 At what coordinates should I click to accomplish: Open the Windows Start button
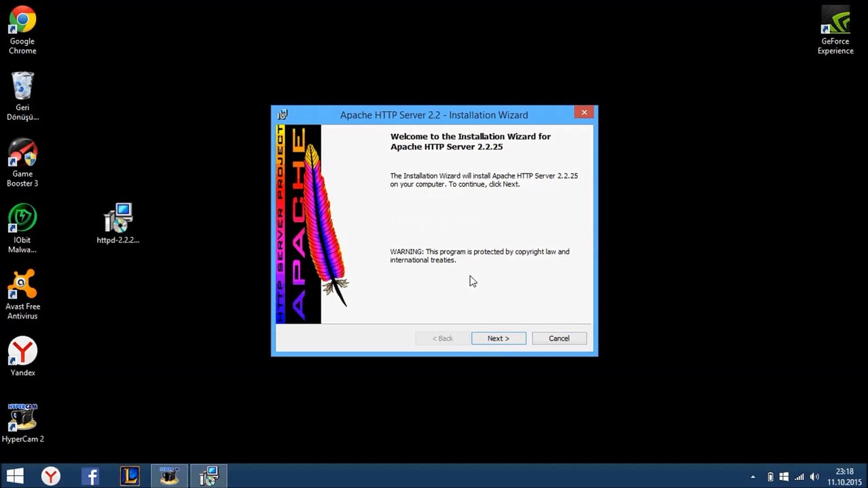click(15, 476)
